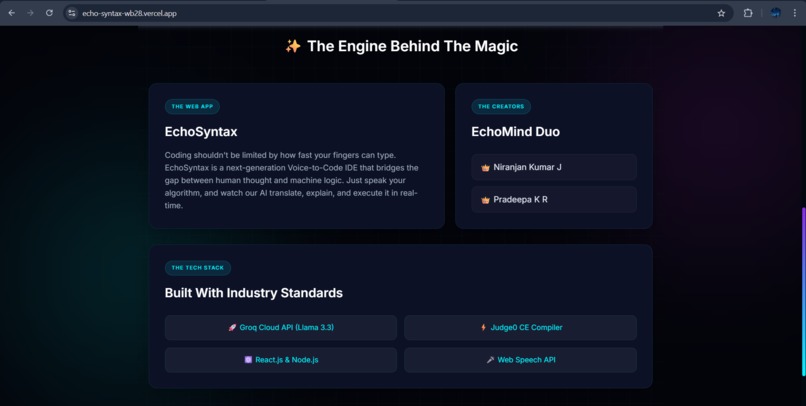
Task: Click the sparkles icon beside the heading
Action: coord(293,46)
